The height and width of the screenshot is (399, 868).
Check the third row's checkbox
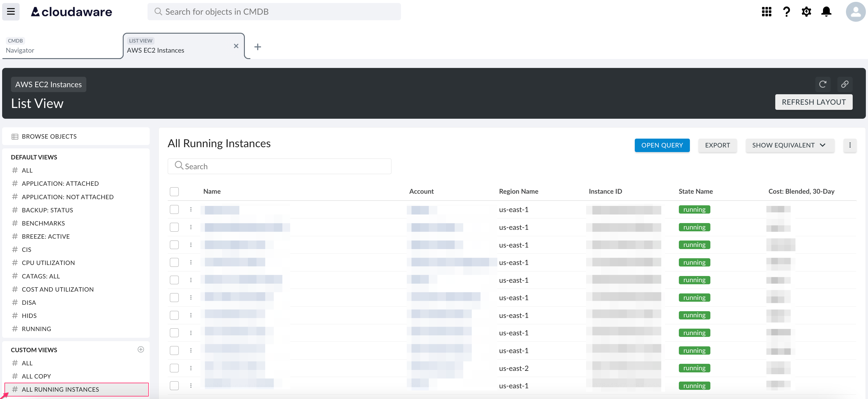174,245
